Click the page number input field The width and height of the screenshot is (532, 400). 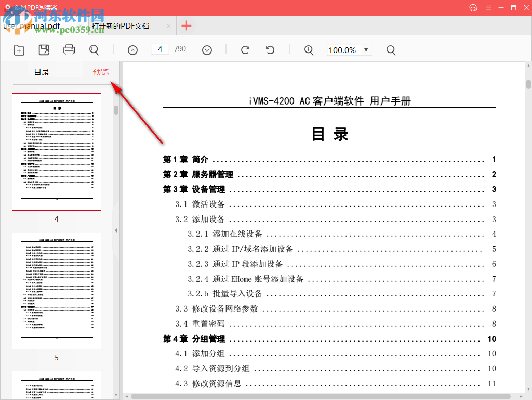coord(160,49)
